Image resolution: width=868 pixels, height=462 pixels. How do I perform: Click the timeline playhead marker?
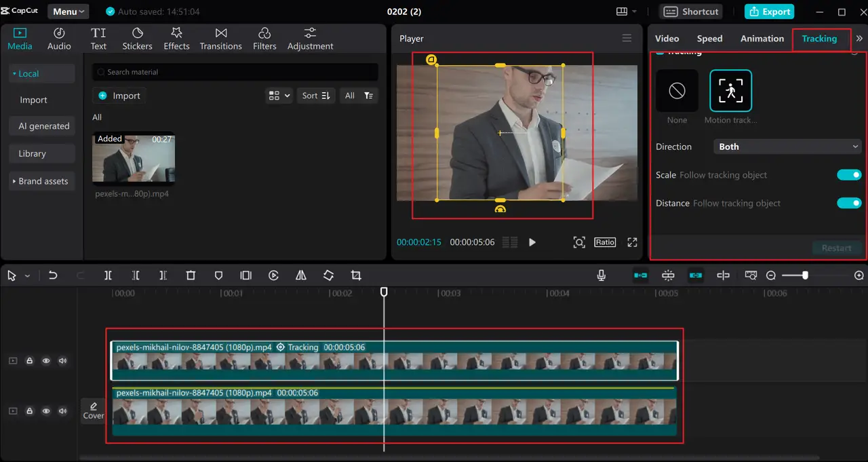click(384, 292)
